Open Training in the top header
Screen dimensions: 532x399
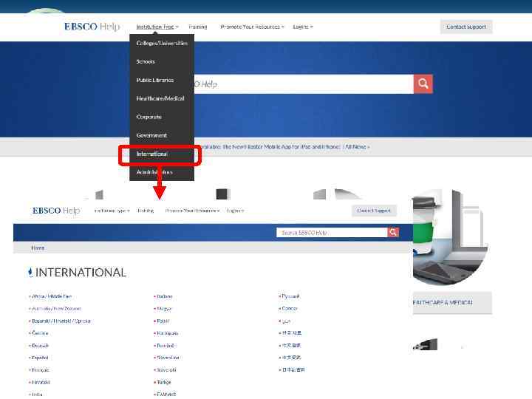pos(198,27)
